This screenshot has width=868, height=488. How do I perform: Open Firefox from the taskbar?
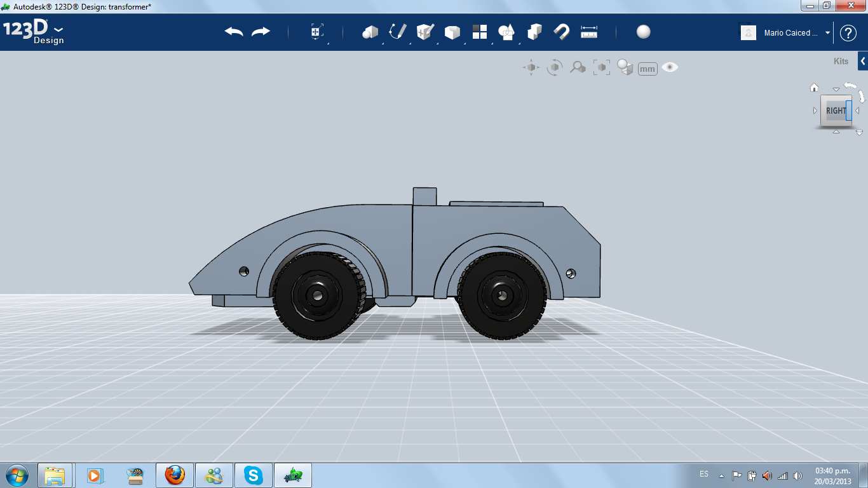click(175, 475)
